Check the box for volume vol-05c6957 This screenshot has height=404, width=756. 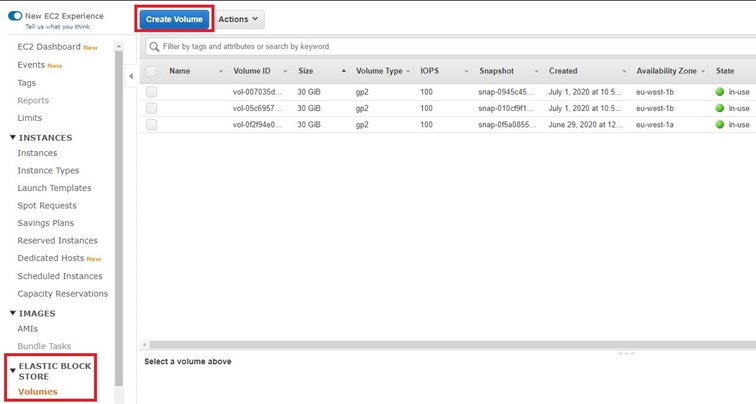coord(151,108)
